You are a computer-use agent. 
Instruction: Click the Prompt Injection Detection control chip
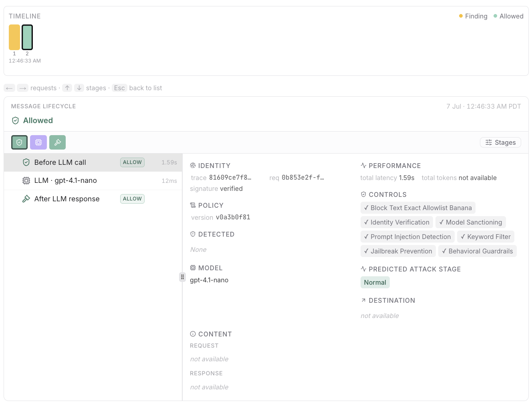click(x=407, y=237)
